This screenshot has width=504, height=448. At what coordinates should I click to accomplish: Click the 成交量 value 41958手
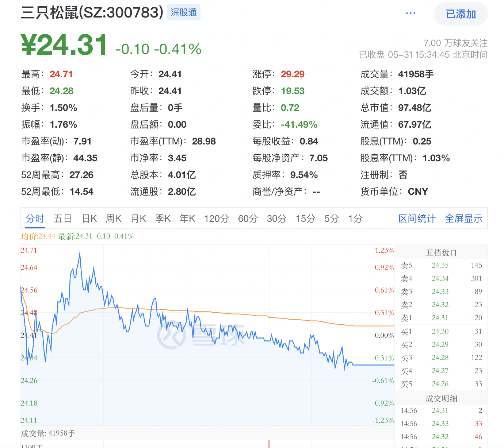tap(416, 74)
